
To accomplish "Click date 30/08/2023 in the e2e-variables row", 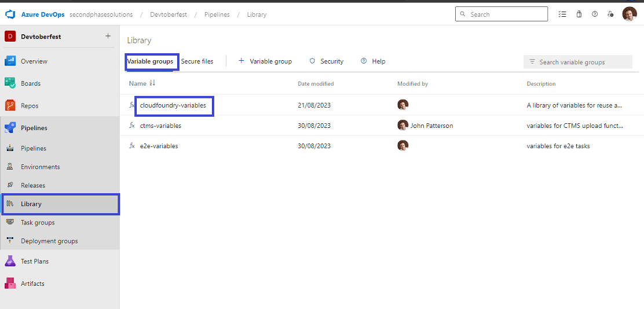I will [314, 146].
